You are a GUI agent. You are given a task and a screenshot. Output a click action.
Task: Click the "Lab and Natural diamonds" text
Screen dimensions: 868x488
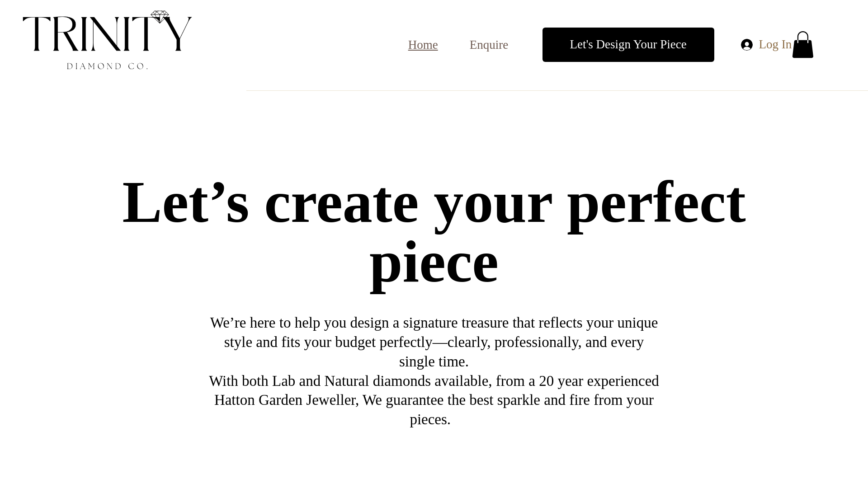point(351,381)
